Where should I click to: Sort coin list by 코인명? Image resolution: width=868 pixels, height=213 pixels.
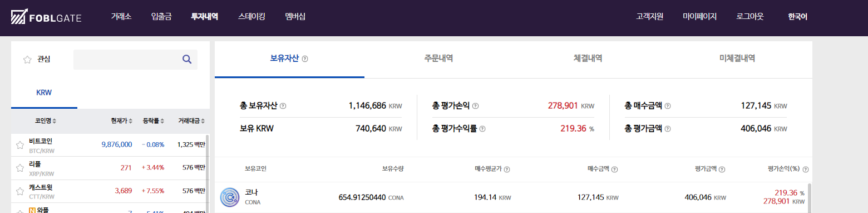click(46, 121)
